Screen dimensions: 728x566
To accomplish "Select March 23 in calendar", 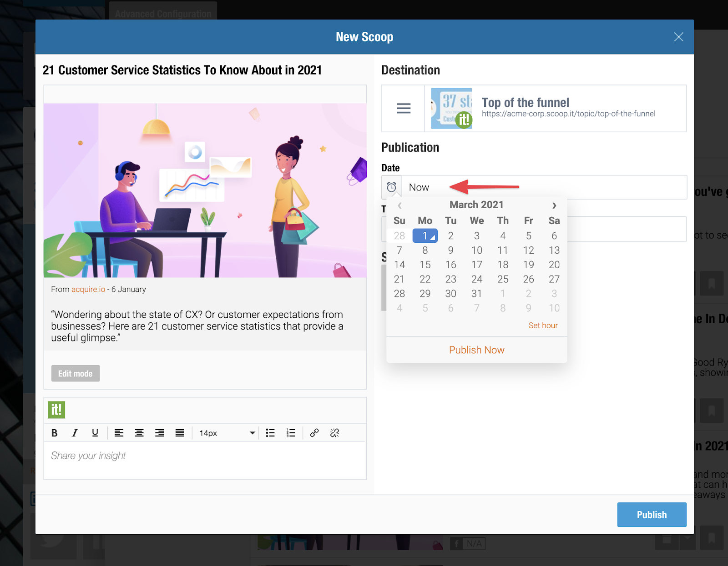I will [x=451, y=279].
